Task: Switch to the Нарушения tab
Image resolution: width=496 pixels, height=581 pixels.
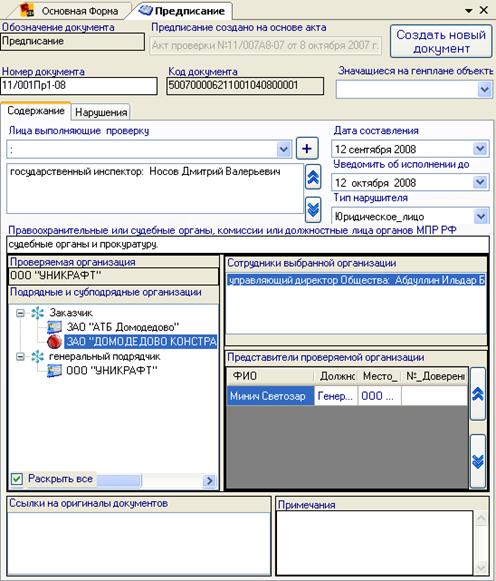Action: tap(101, 112)
